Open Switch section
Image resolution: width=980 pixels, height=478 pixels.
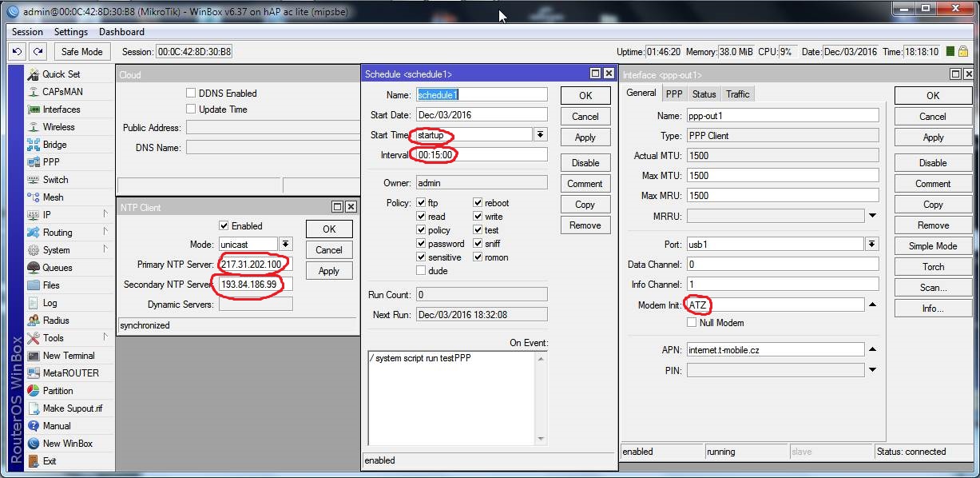click(55, 180)
